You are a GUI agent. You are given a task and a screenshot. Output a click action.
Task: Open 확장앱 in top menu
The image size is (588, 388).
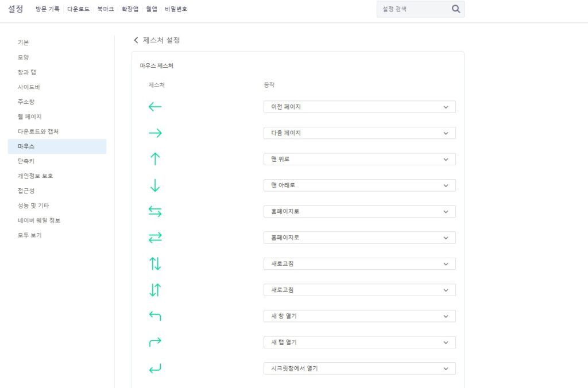tap(130, 9)
